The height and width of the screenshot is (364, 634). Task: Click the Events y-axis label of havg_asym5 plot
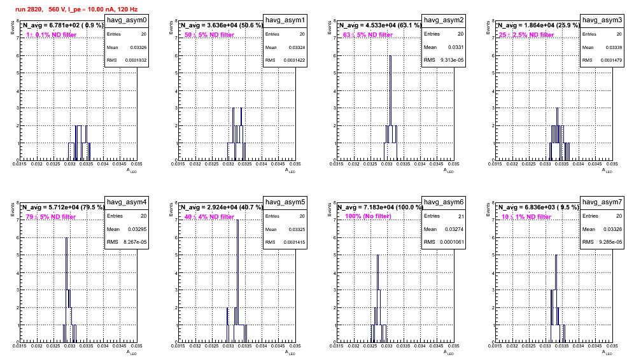[x=171, y=209]
